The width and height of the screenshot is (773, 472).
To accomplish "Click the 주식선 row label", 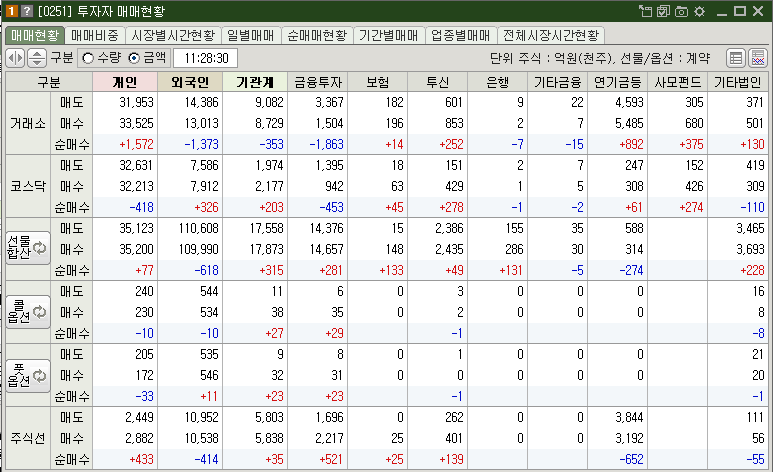I will pos(28,438).
